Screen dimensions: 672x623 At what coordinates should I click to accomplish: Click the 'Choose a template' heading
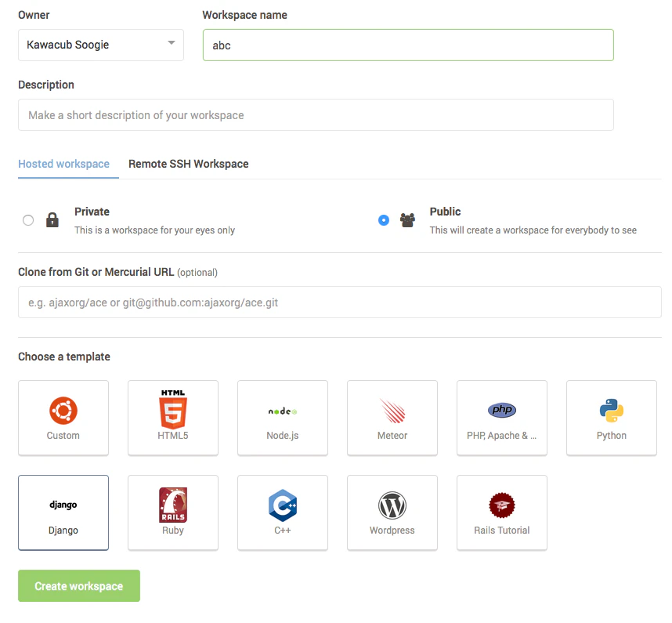[64, 357]
